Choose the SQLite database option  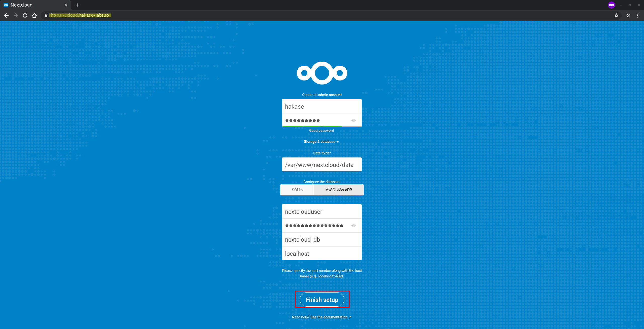pos(297,190)
